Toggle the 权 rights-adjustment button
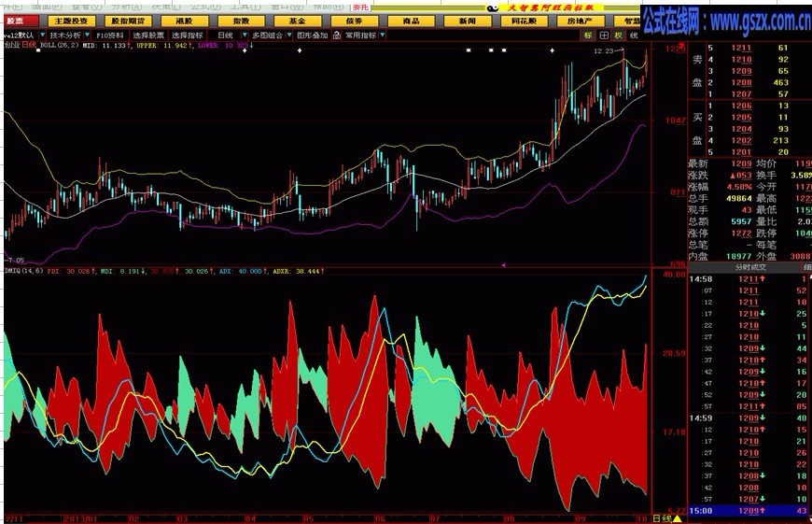Image resolution: width=812 pixels, height=524 pixels. (x=618, y=35)
